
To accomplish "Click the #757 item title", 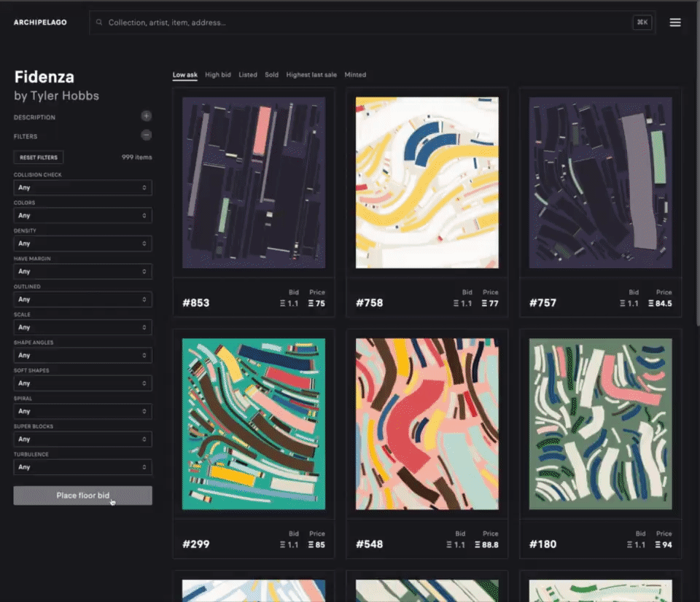I will pyautogui.click(x=542, y=303).
